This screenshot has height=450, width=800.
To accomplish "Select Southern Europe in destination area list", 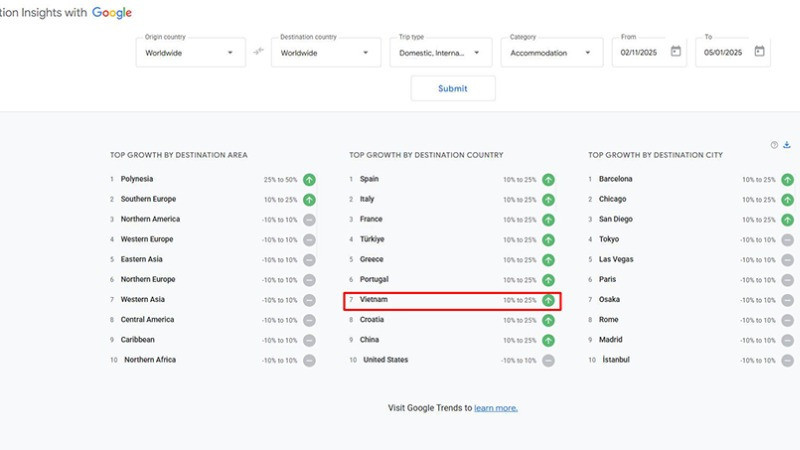I will [x=150, y=200].
